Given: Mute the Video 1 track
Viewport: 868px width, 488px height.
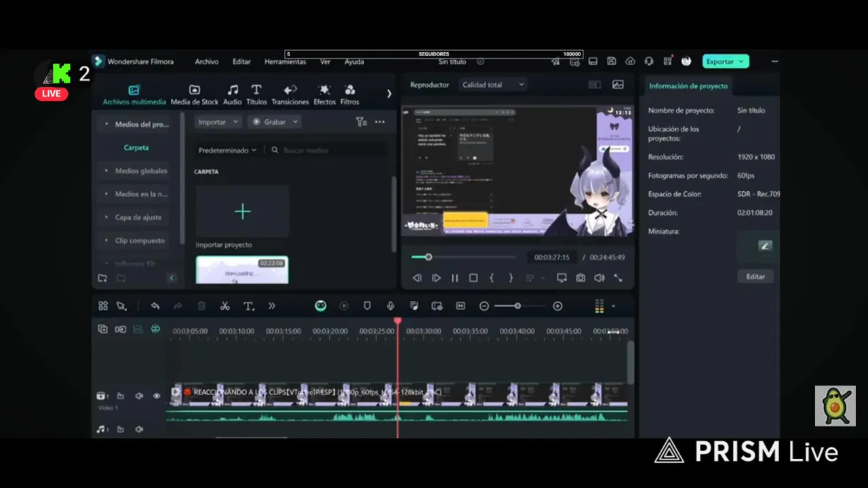Looking at the screenshot, I should point(139,396).
